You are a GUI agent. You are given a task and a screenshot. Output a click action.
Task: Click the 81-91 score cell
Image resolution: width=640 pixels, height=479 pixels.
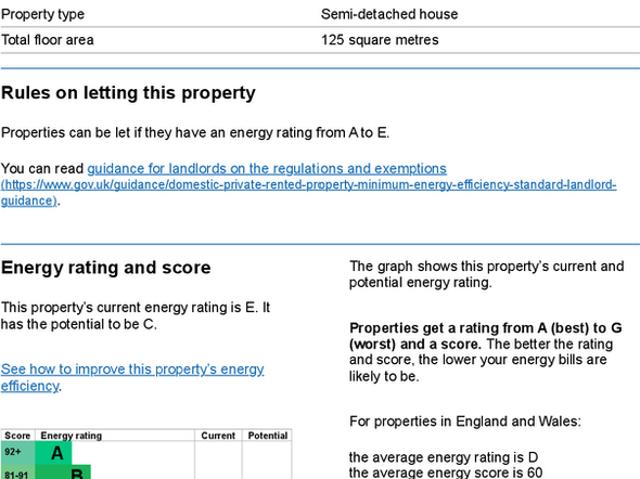click(17, 473)
